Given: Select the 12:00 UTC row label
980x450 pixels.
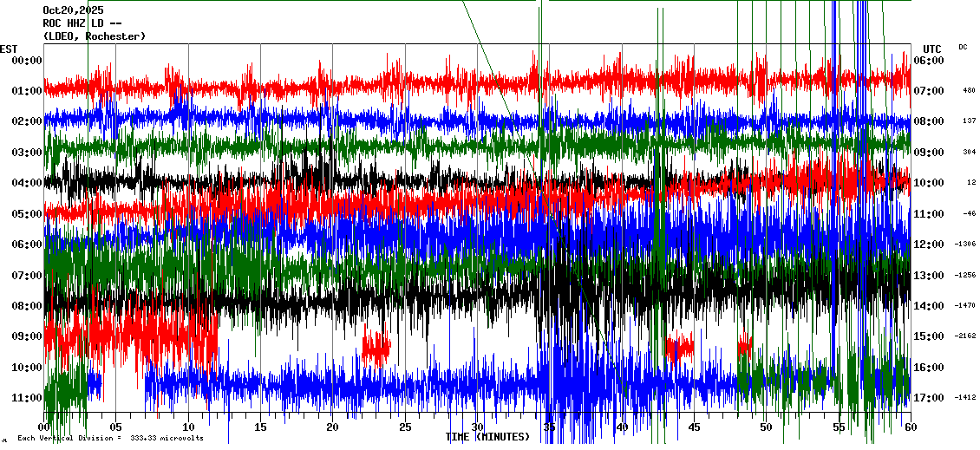Looking at the screenshot, I should click(x=931, y=245).
